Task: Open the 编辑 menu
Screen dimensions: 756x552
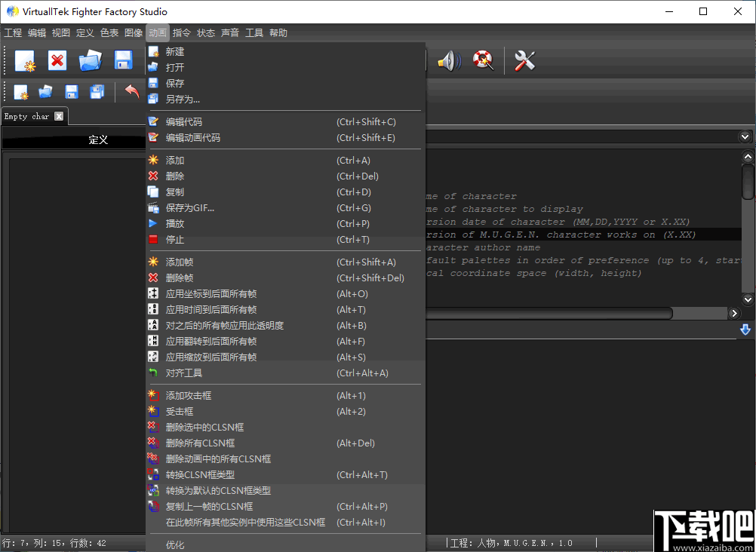Action: coord(37,32)
